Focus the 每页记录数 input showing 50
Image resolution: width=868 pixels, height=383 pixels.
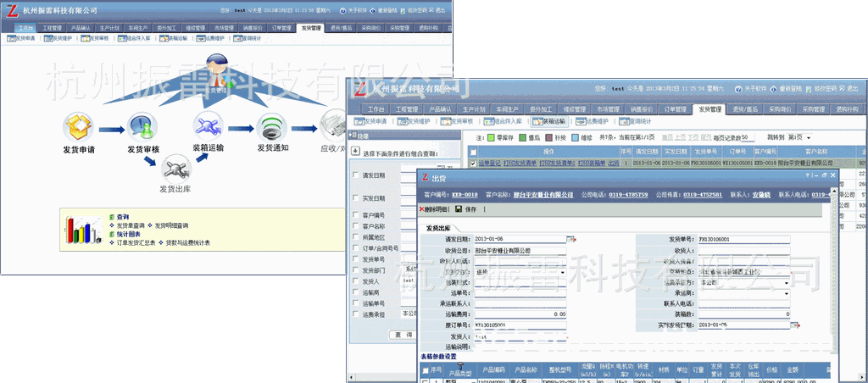tap(747, 137)
